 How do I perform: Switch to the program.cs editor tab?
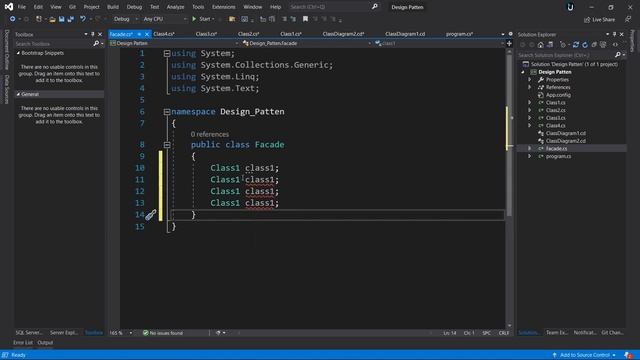coord(459,34)
